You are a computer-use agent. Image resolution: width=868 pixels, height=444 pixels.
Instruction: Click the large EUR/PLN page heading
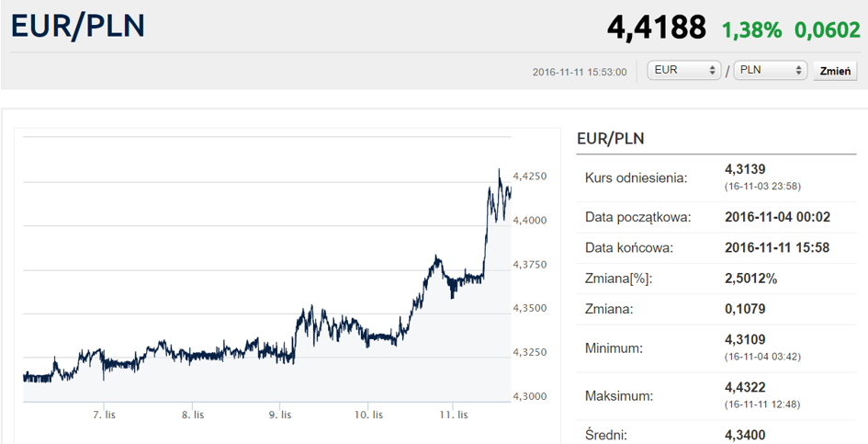point(78,27)
